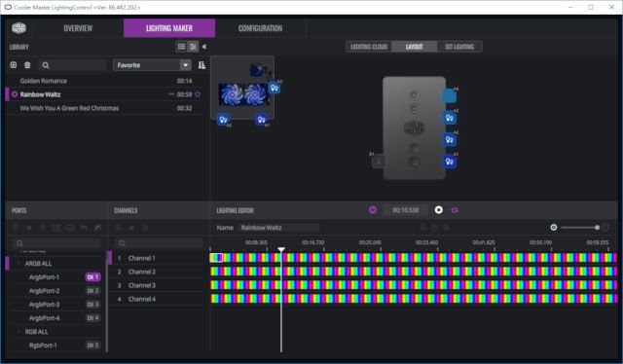Collapse the ARGB ALL port group
Screen dimensions: 623x364
click(18, 264)
